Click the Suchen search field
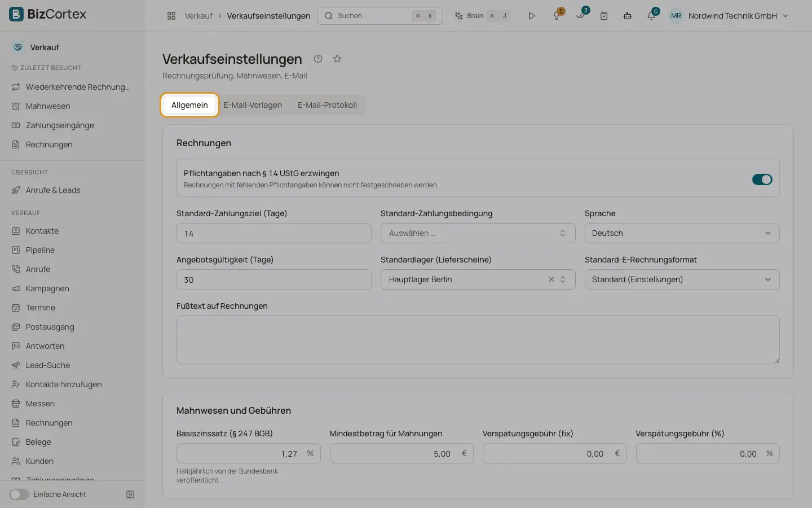Screen dimensions: 812x508 point(379,16)
